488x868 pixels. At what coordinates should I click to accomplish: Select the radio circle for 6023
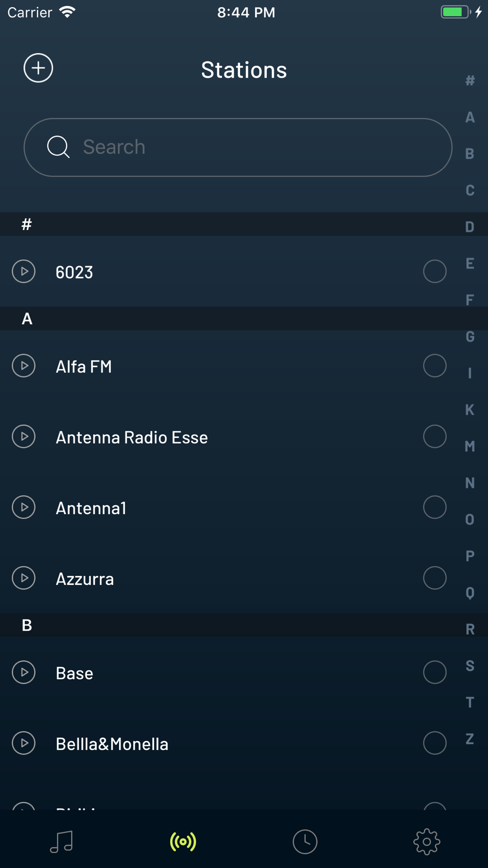pos(435,271)
